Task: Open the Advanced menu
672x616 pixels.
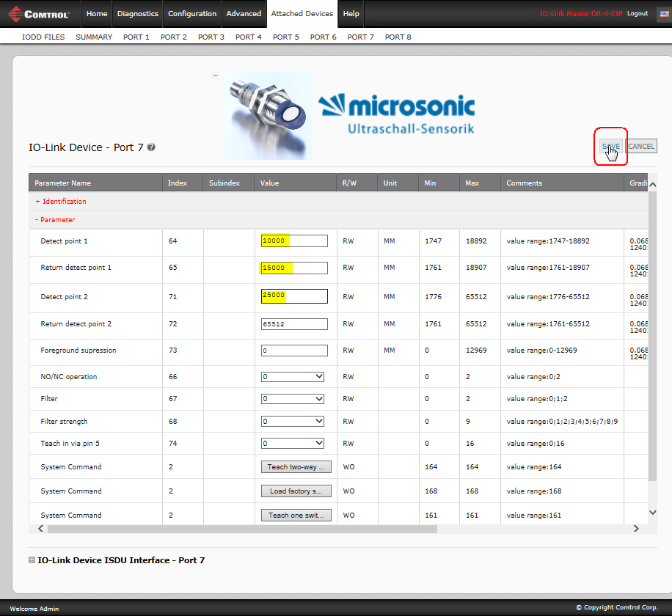Action: pos(244,14)
